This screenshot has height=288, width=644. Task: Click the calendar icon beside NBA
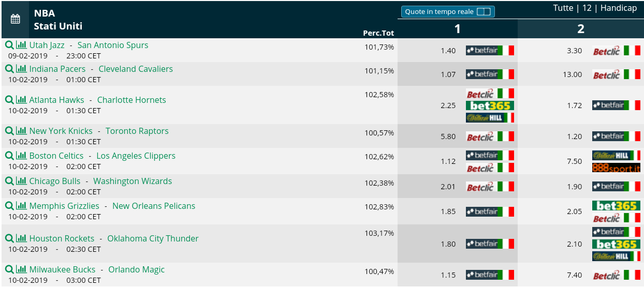(x=16, y=19)
